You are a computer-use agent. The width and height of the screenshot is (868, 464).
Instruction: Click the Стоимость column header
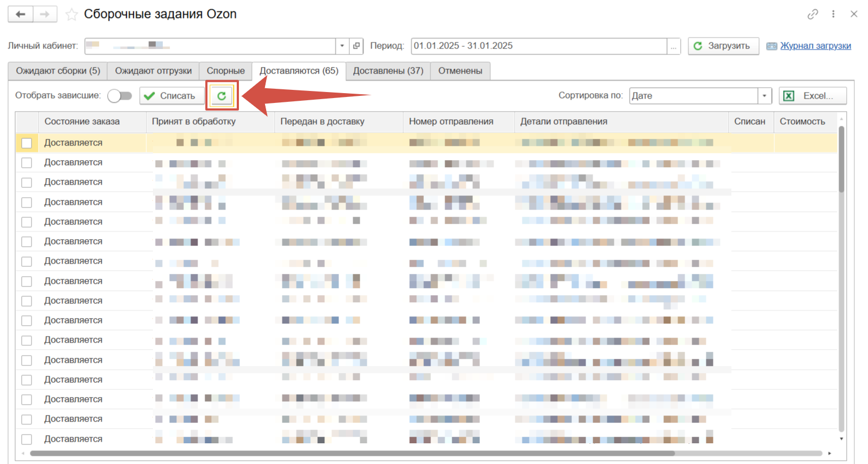[x=805, y=121]
